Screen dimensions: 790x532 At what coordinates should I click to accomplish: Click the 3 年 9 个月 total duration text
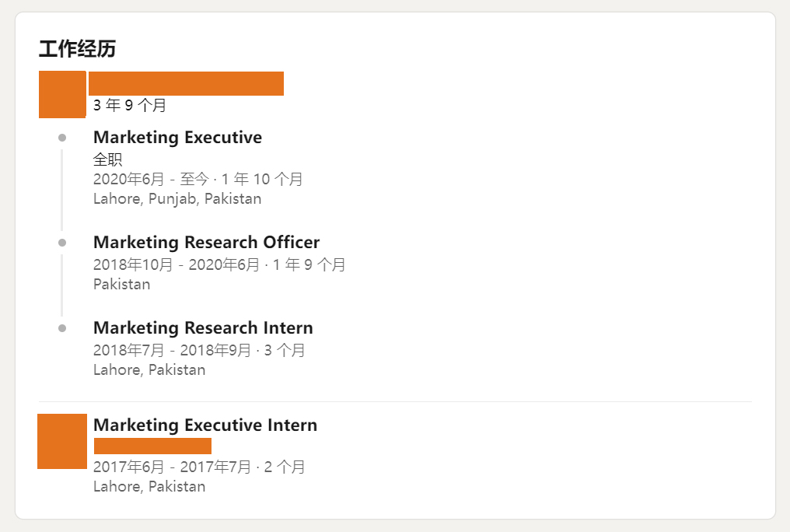(x=129, y=105)
